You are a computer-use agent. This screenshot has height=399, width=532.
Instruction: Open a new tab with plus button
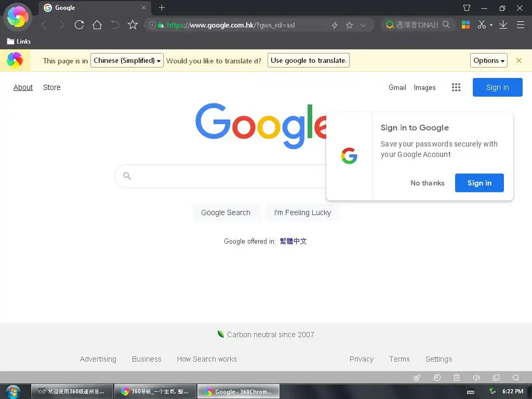162,7
